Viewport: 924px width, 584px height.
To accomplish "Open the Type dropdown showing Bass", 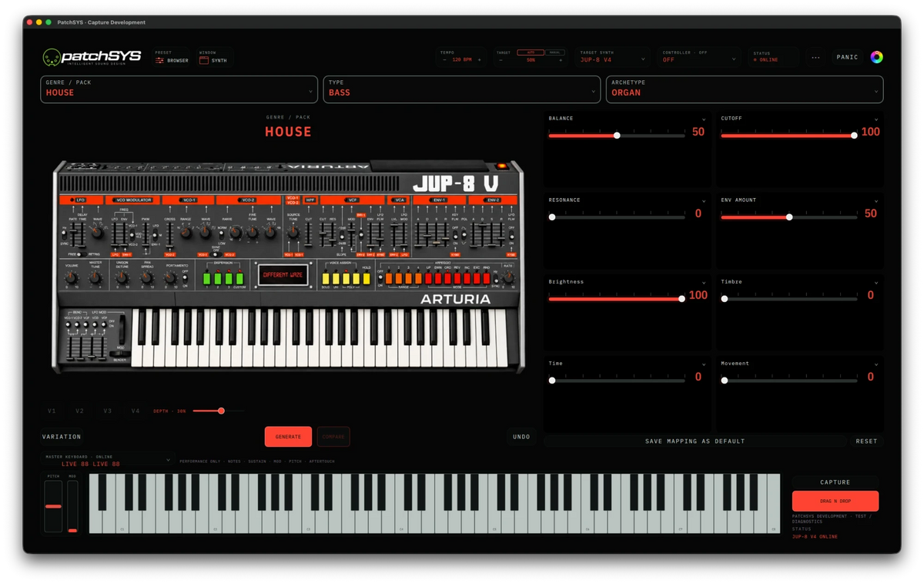I will [x=462, y=89].
